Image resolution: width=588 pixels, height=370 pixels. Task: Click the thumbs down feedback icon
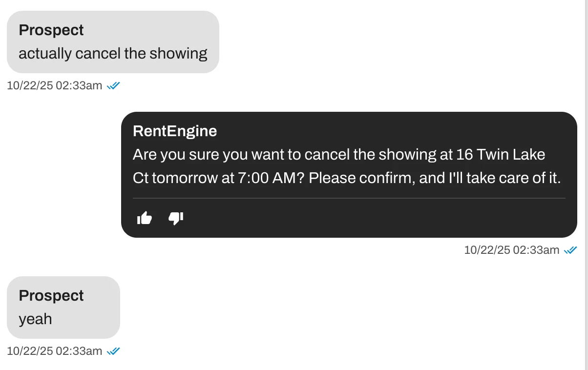(x=176, y=218)
